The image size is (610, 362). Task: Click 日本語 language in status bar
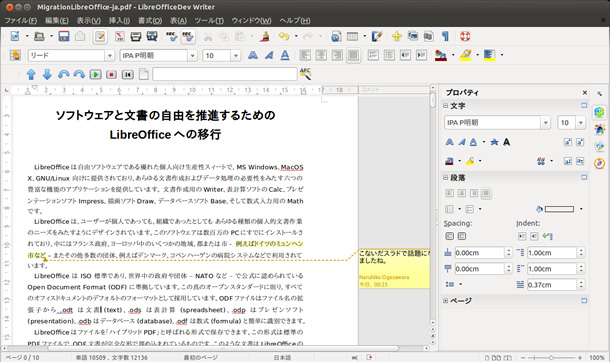click(x=282, y=357)
